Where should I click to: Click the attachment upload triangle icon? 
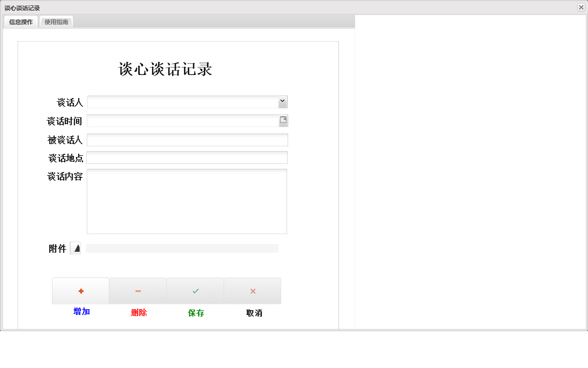tap(76, 248)
